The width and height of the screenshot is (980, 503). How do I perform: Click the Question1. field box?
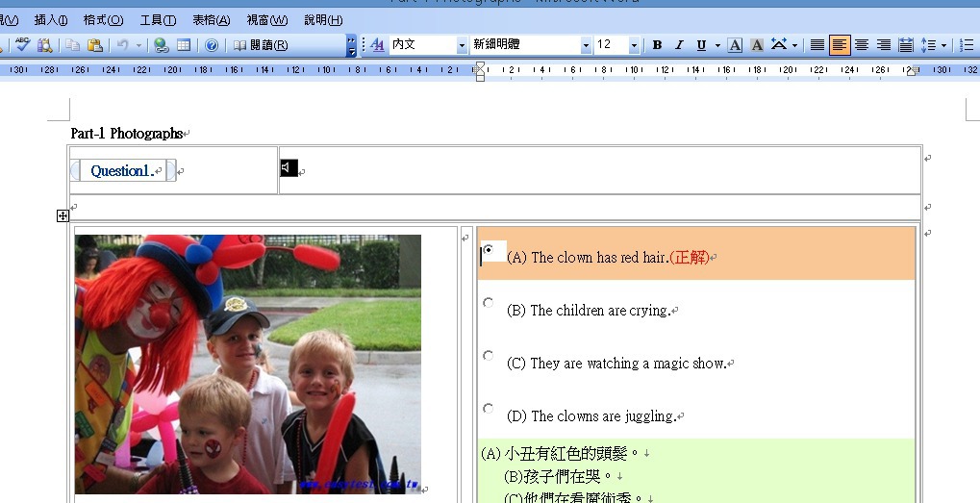coord(123,171)
